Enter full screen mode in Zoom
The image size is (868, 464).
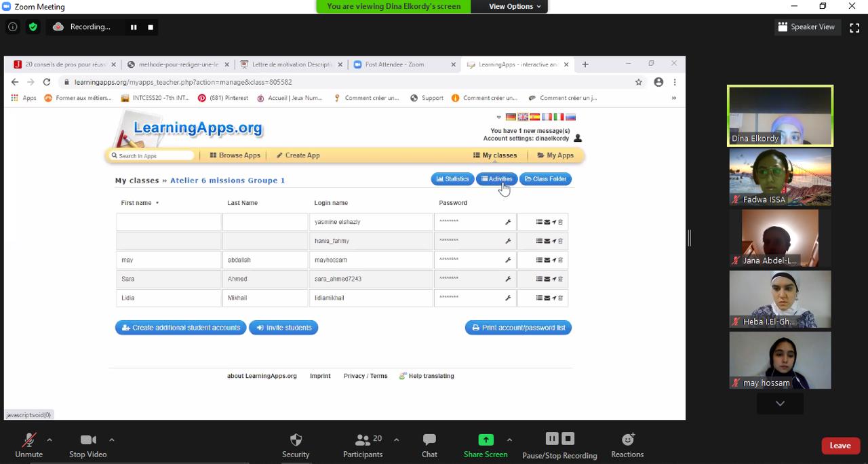(854, 27)
